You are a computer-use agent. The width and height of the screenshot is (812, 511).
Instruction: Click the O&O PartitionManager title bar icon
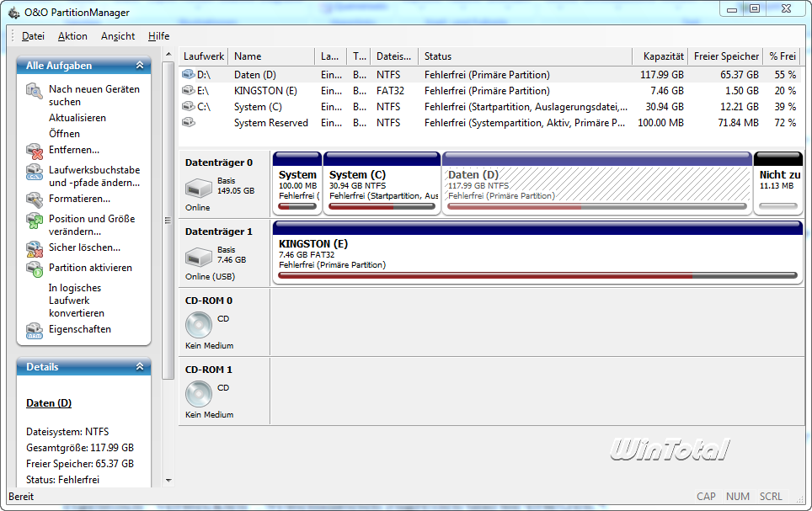coord(14,13)
